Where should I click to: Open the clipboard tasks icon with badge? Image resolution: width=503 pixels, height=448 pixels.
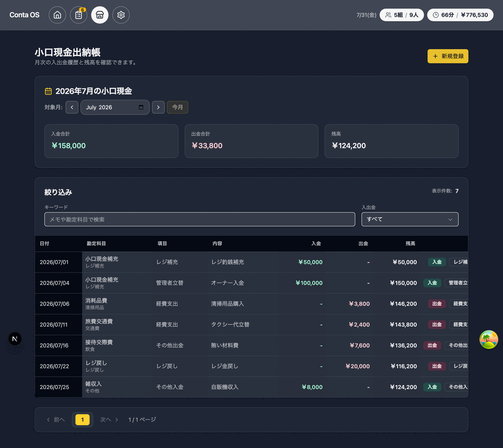79,15
